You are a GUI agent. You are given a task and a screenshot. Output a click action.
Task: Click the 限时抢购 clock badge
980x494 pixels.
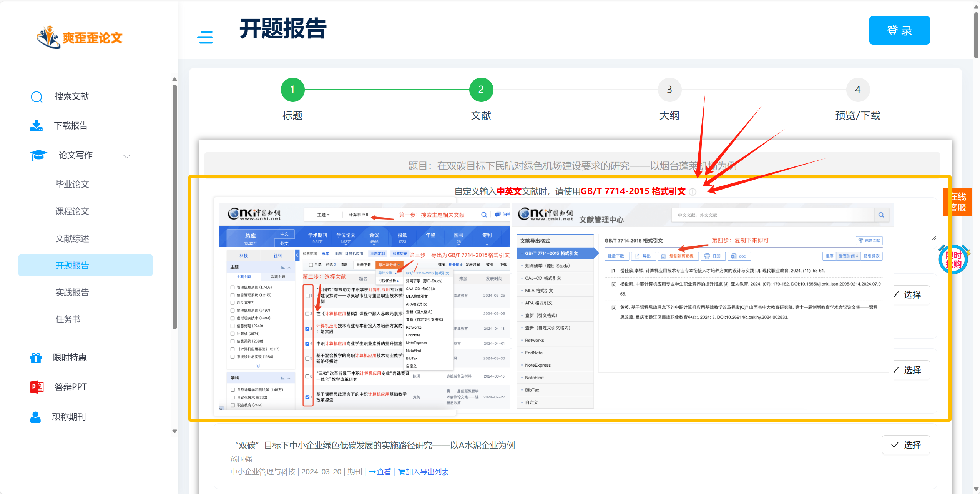coord(953,260)
